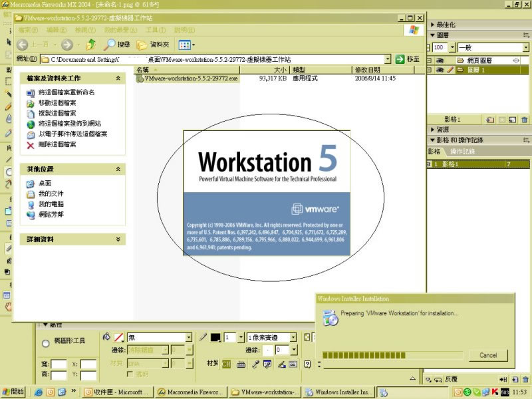Open the Help (說明) menu in Explorer
The height and width of the screenshot is (399, 532).
coord(185,30)
